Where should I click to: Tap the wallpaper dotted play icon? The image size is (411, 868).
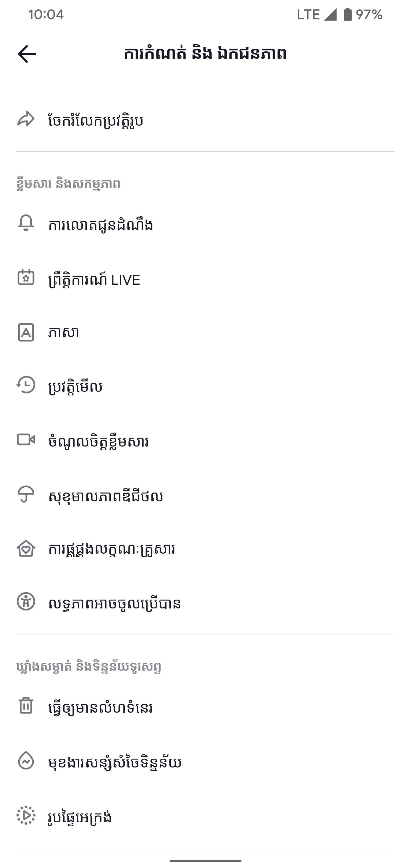tap(26, 815)
